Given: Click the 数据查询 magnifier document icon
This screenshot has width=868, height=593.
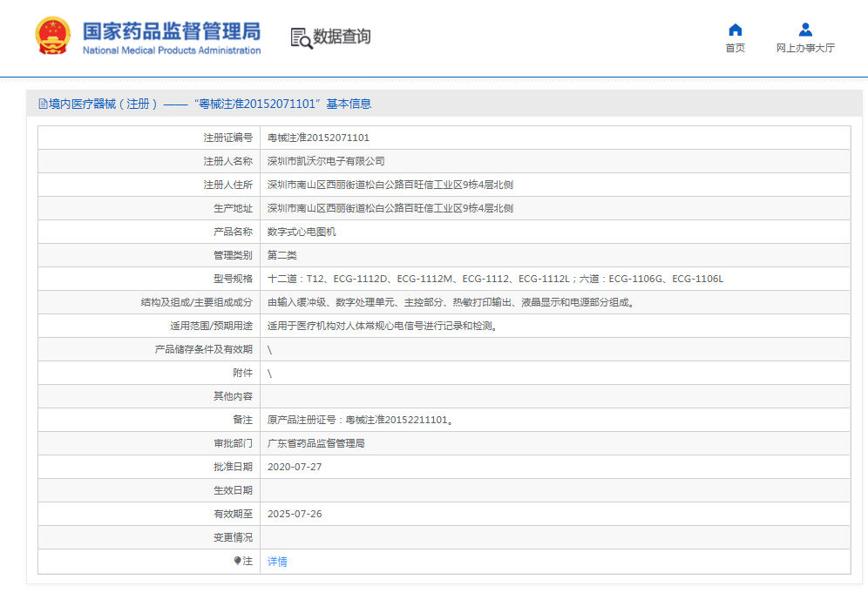Looking at the screenshot, I should tap(301, 37).
